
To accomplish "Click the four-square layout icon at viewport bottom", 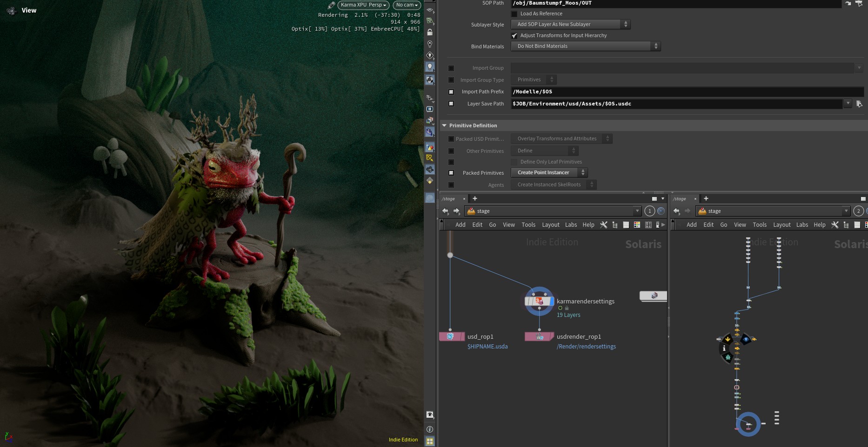I will click(x=430, y=441).
